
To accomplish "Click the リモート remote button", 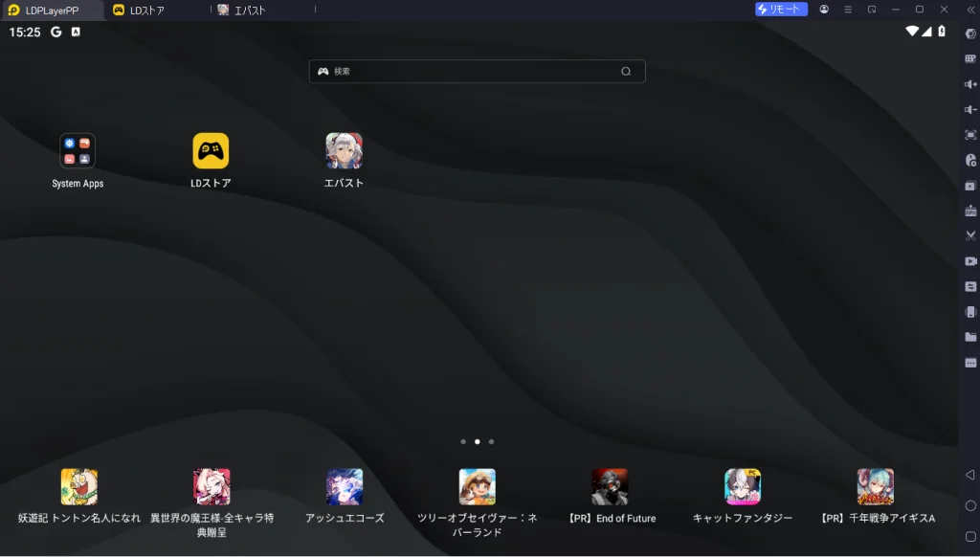I will (x=781, y=10).
